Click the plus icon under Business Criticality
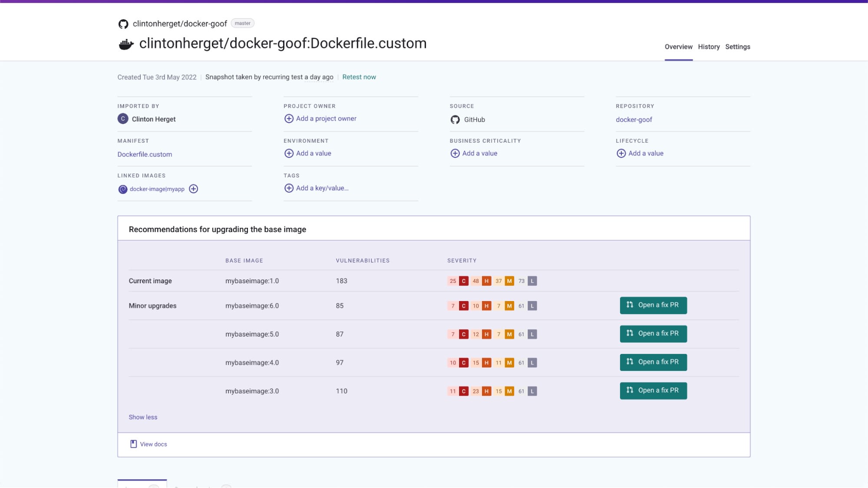 pyautogui.click(x=455, y=153)
